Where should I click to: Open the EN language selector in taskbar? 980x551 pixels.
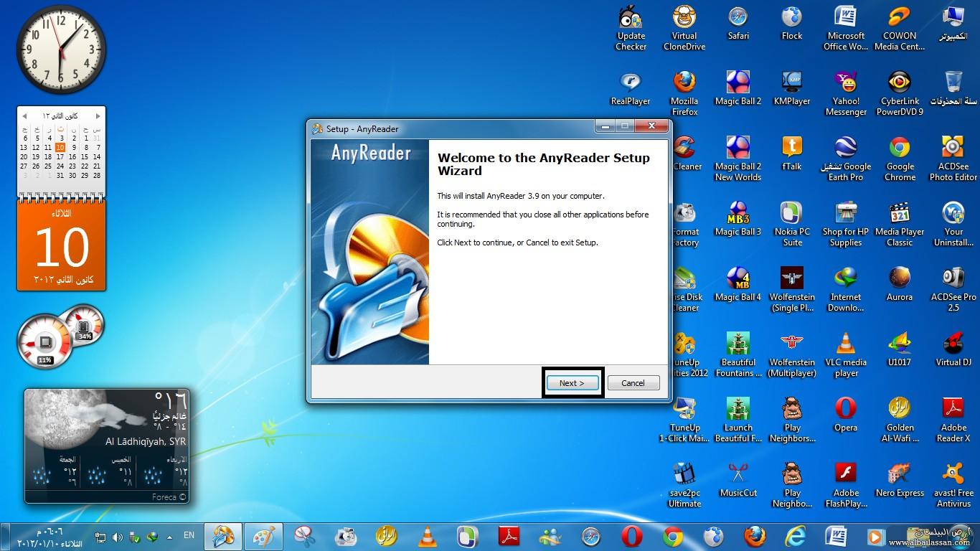coord(189,535)
